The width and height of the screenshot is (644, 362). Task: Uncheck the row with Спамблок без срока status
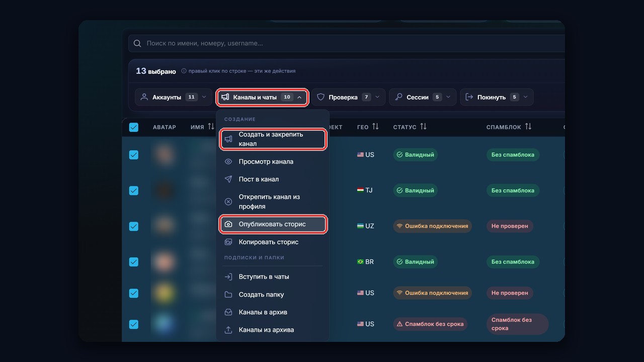pyautogui.click(x=134, y=324)
